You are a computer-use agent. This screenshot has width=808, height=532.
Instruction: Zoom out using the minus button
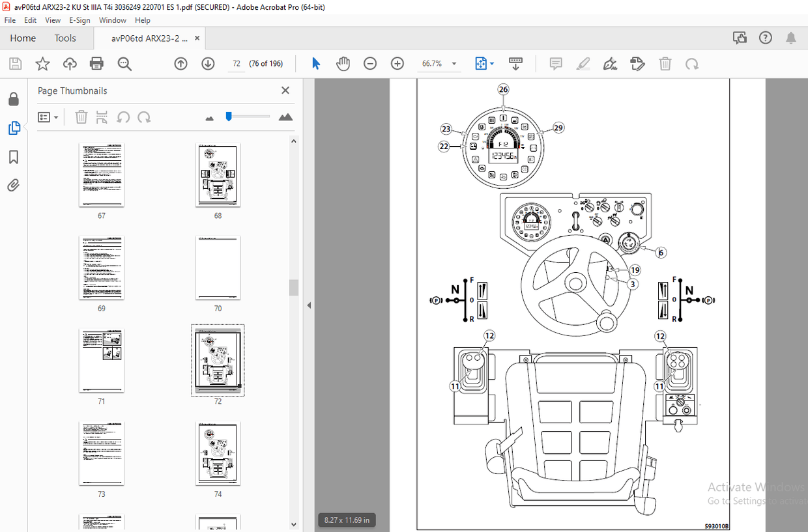369,63
